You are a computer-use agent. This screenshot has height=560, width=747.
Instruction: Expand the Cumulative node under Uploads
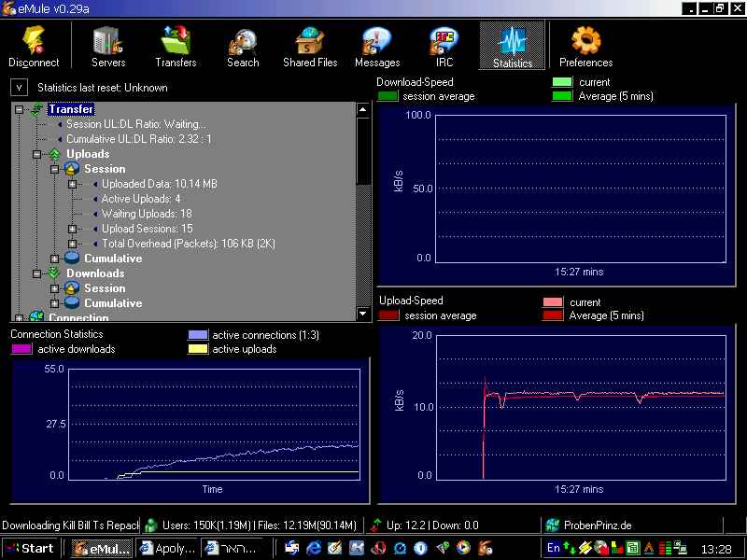(55, 259)
